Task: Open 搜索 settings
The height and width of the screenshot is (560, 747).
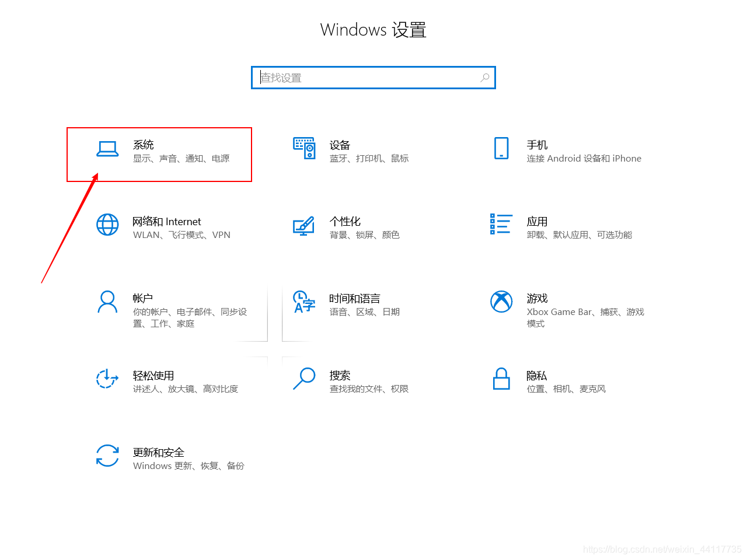Action: click(x=303, y=379)
